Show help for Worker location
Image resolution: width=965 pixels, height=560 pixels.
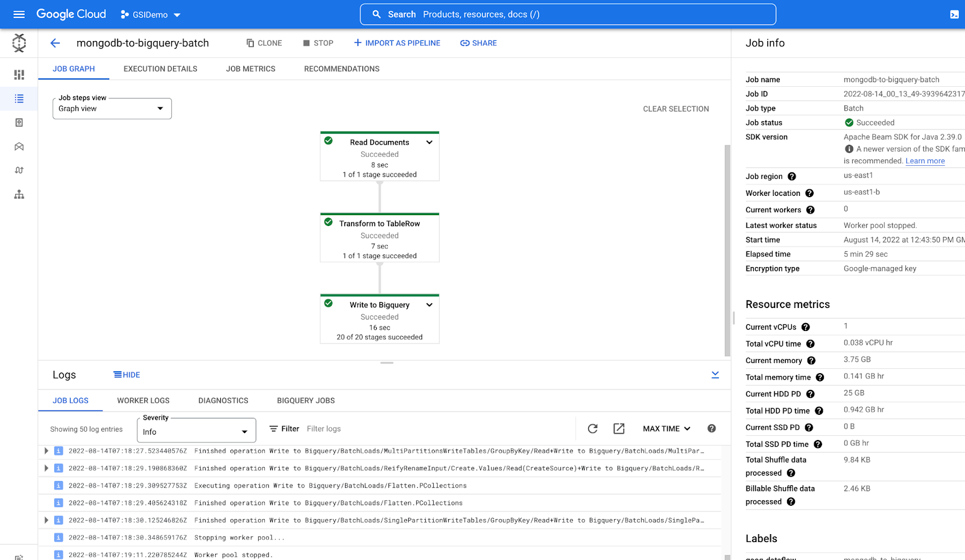click(809, 193)
